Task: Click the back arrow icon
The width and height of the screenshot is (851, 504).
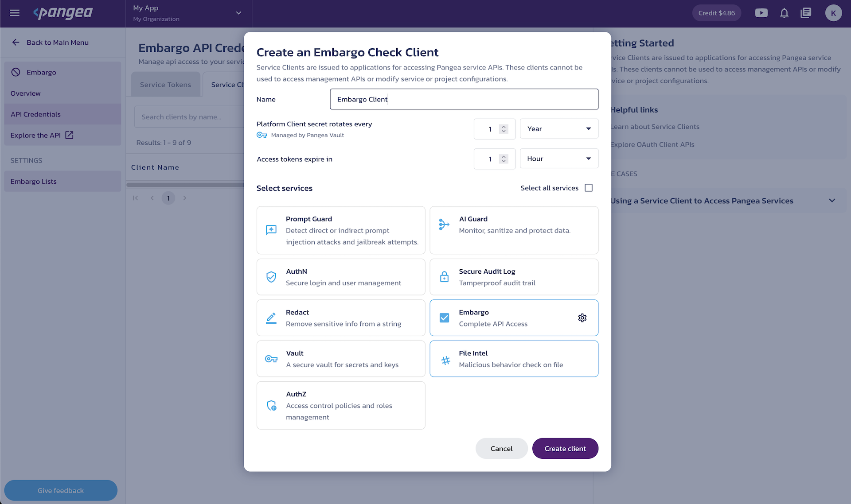Action: click(16, 43)
